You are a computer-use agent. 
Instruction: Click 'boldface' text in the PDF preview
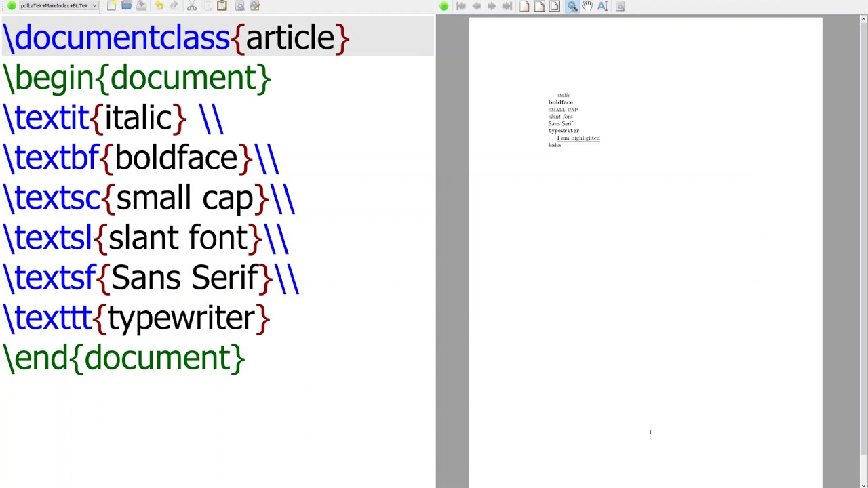[x=561, y=102]
